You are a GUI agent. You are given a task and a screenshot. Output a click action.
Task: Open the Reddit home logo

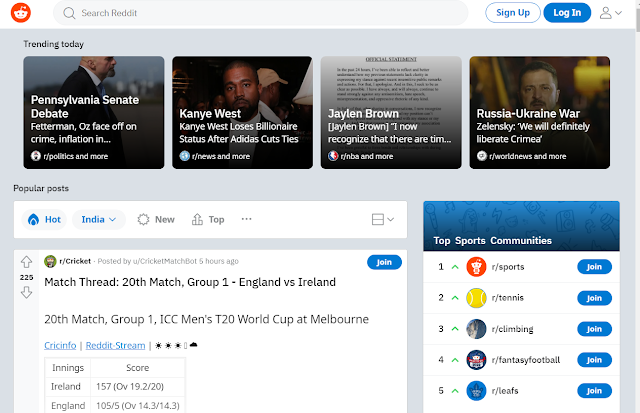click(21, 13)
